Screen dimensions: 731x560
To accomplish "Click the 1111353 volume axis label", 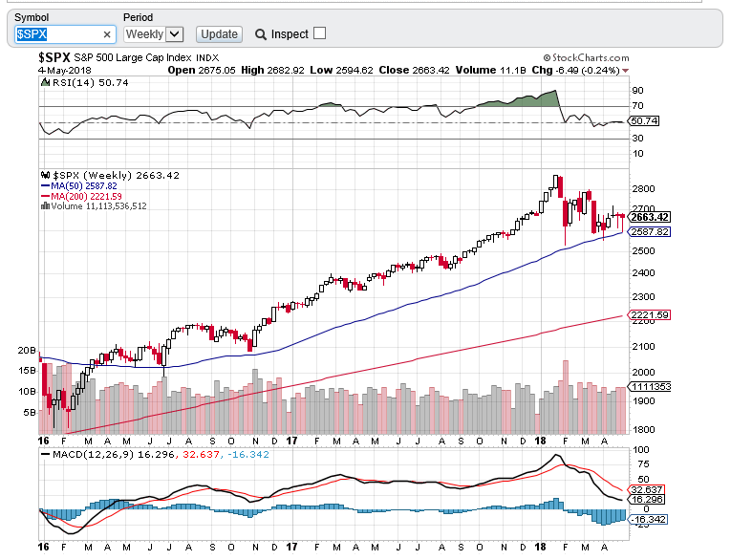I will [x=650, y=386].
